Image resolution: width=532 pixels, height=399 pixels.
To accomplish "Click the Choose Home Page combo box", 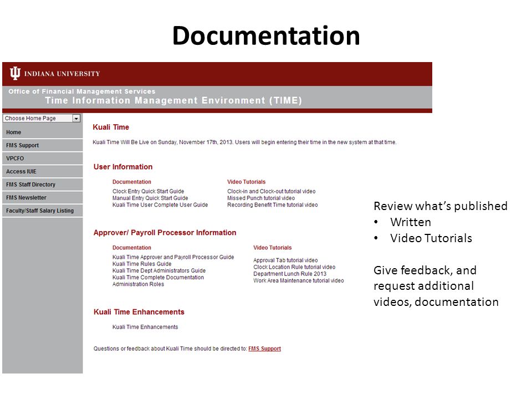I will pos(42,119).
